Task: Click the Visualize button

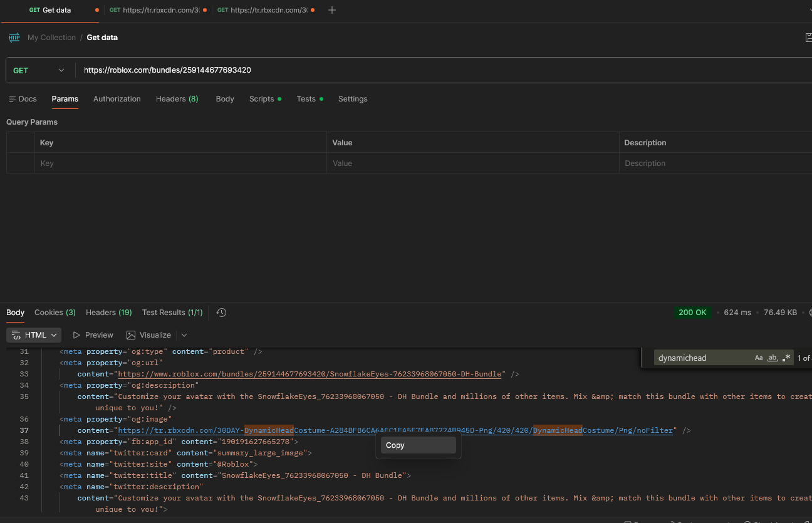Action: pyautogui.click(x=149, y=335)
